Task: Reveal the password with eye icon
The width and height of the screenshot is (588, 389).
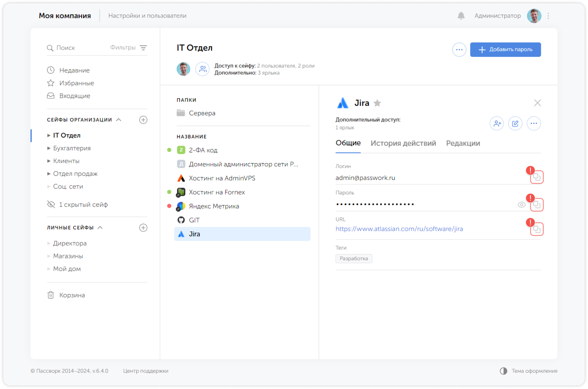Action: 521,205
